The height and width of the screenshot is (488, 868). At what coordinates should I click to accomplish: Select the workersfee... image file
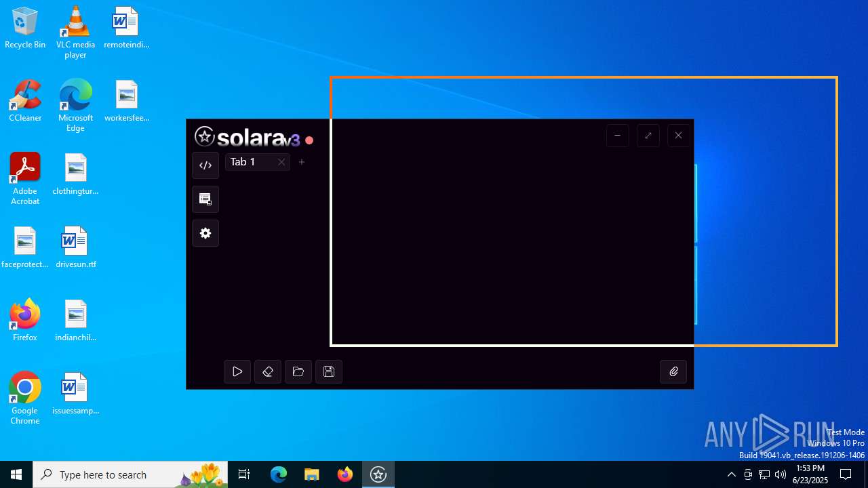(x=126, y=101)
